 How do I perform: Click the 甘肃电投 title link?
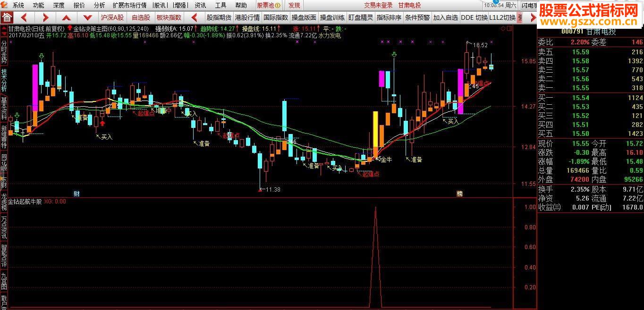tap(409, 5)
